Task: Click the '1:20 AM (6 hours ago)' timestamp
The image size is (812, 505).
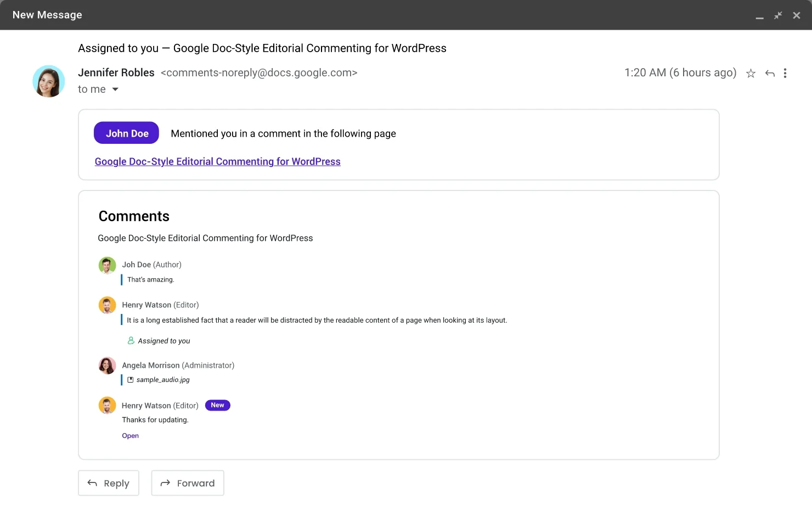Action: tap(680, 72)
